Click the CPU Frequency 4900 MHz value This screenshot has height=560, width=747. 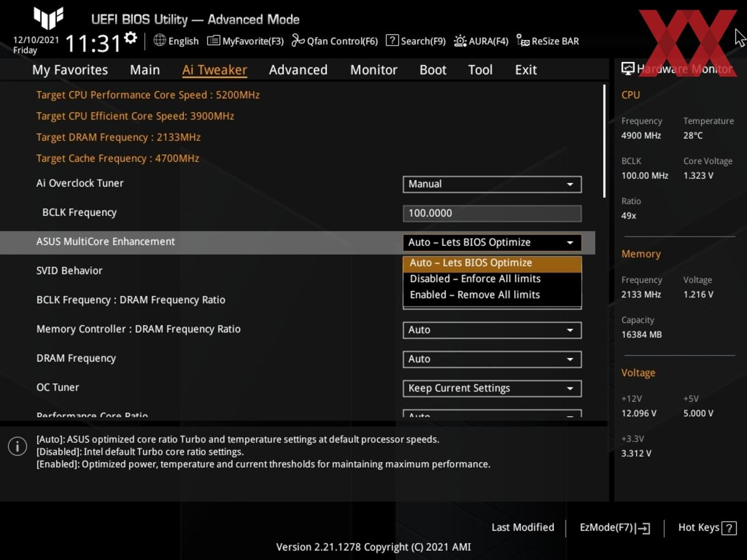click(641, 136)
